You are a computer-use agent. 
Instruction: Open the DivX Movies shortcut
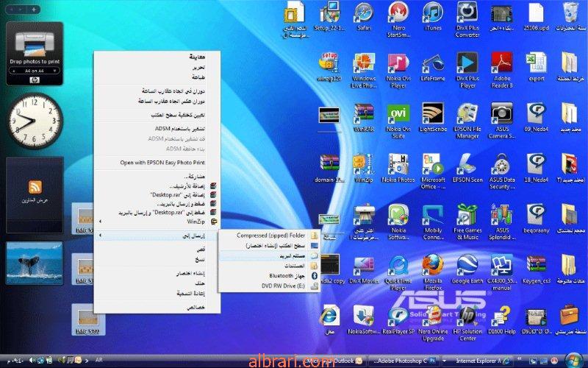[x=364, y=269]
